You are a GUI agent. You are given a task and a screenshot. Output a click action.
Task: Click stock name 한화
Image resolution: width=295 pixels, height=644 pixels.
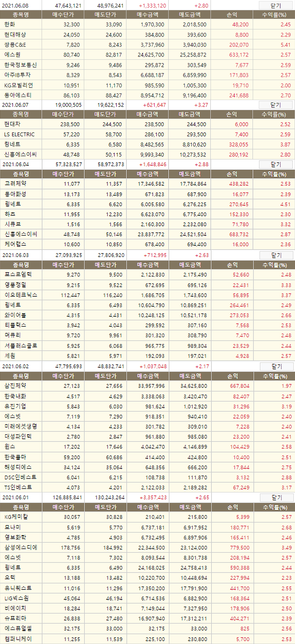point(10,25)
